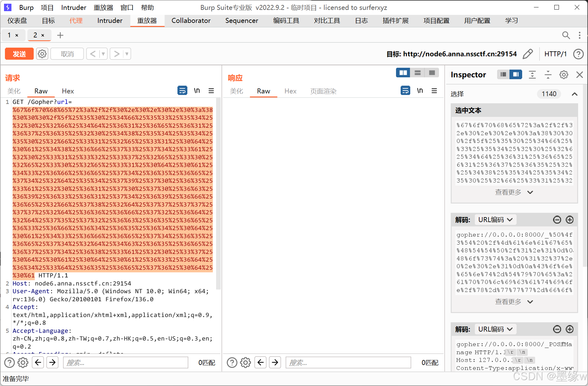This screenshot has height=386, width=588.
Task: Open the Sequencer tab
Action: pyautogui.click(x=241, y=20)
